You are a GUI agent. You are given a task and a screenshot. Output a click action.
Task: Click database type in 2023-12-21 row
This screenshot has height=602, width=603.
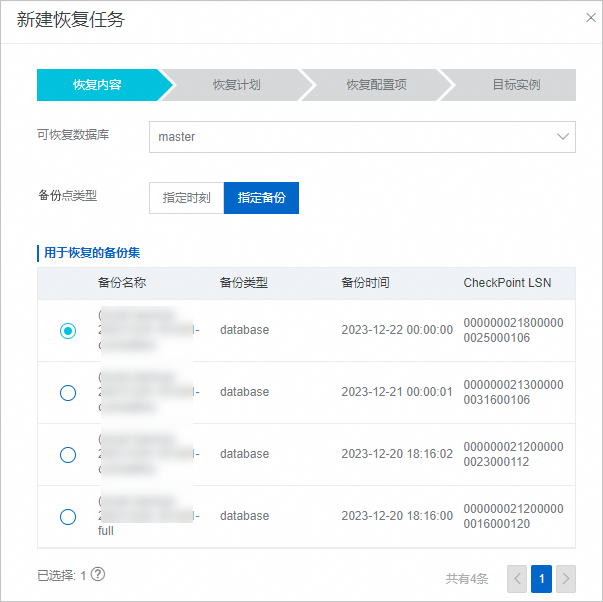(244, 392)
